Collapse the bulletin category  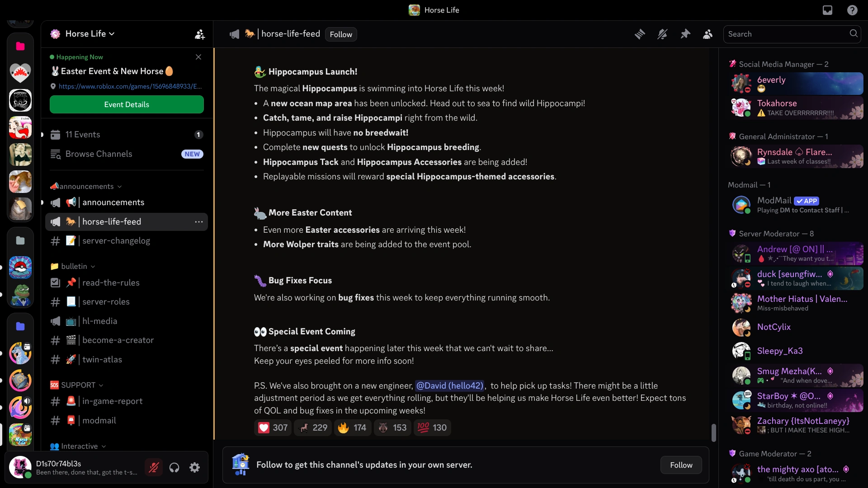[72, 266]
